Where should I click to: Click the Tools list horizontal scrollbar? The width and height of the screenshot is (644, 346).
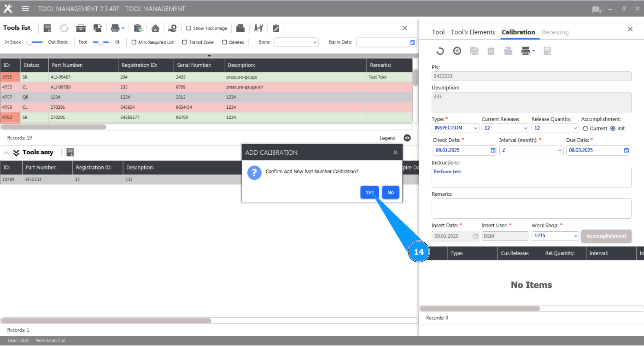(53, 127)
